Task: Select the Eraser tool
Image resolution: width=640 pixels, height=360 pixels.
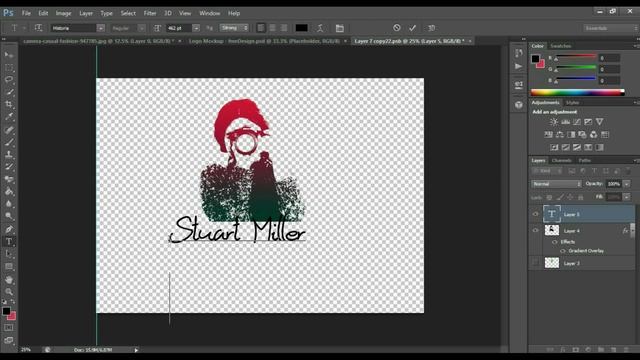Action: coord(9,179)
